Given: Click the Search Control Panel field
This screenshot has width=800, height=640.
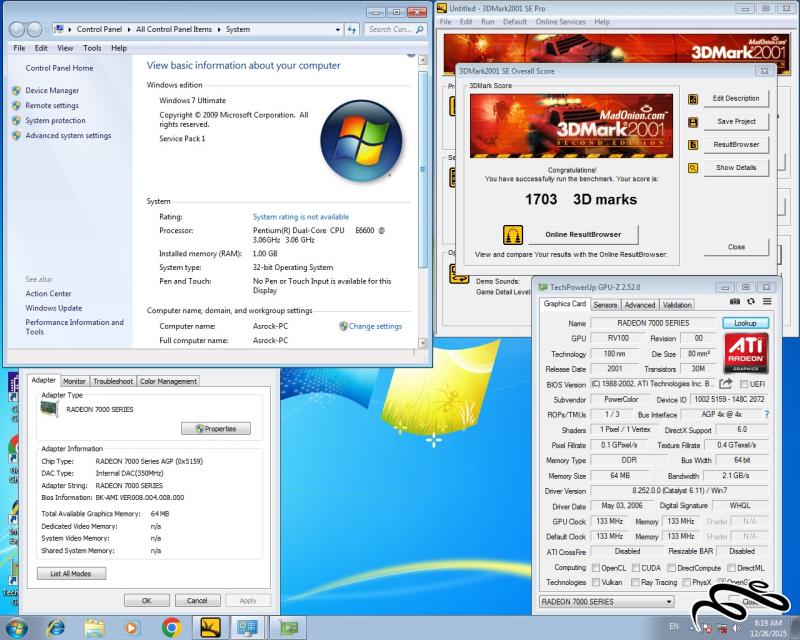Looking at the screenshot, I should [390, 30].
